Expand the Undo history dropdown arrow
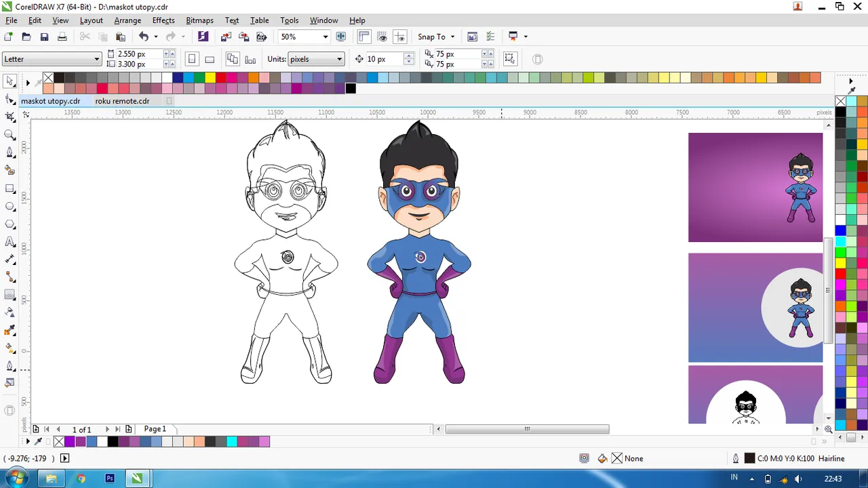Viewport: 868px width, 488px height. tap(156, 37)
